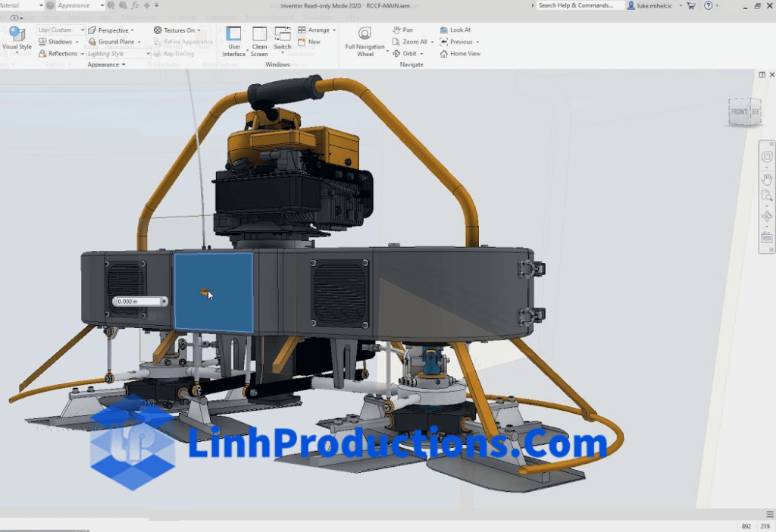This screenshot has height=532, width=776.
Task: Expand the Shadows options arrow
Action: 77,42
